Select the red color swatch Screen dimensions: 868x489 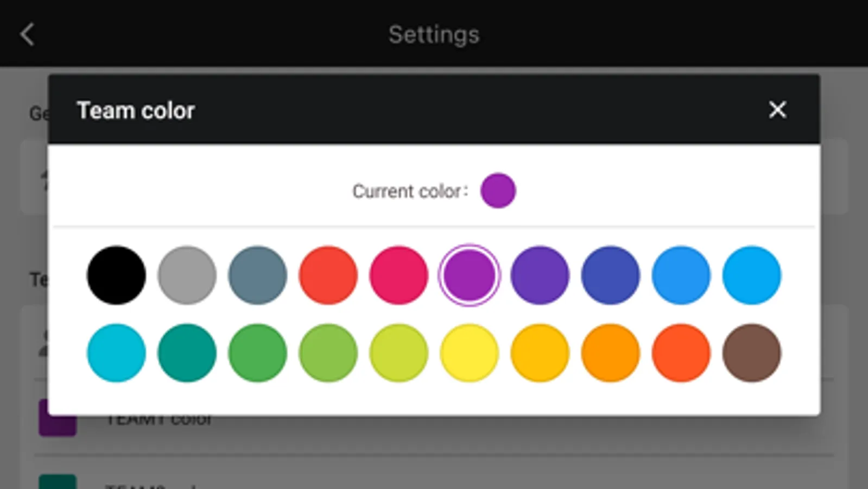328,275
